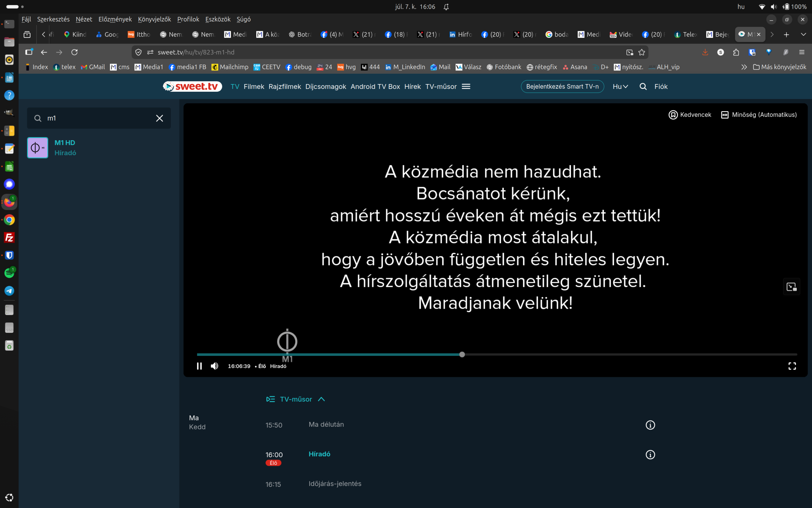
Task: Open the Előzmények menu
Action: (x=115, y=19)
